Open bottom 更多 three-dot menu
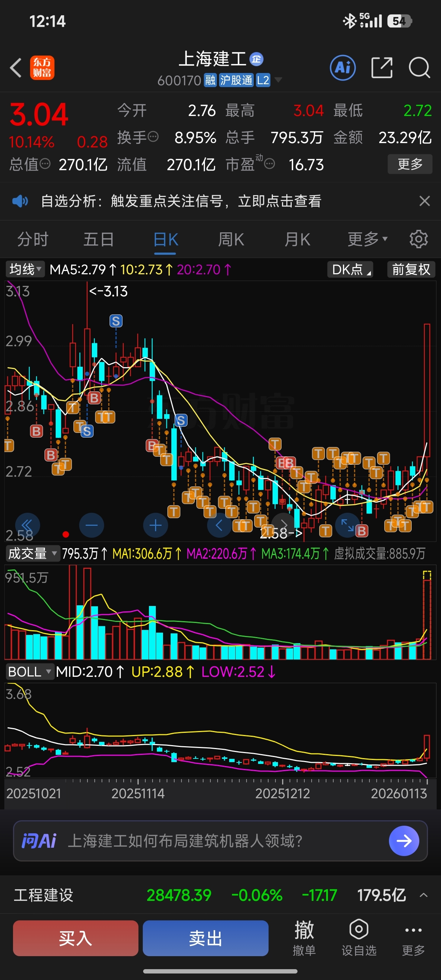This screenshot has height=980, width=441. click(413, 938)
